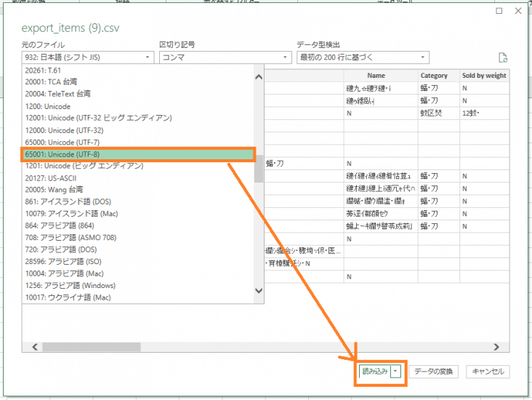Screen dimensions: 532x400
Task: Maximize the import dialog window
Action: pos(499,11)
